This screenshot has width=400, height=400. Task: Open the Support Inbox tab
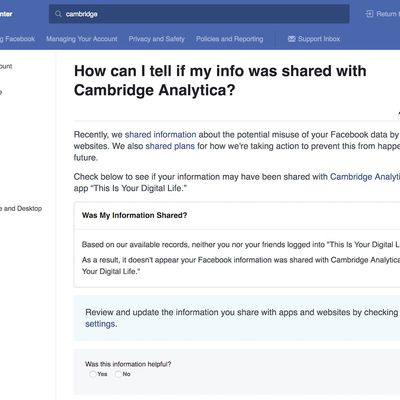pyautogui.click(x=314, y=39)
